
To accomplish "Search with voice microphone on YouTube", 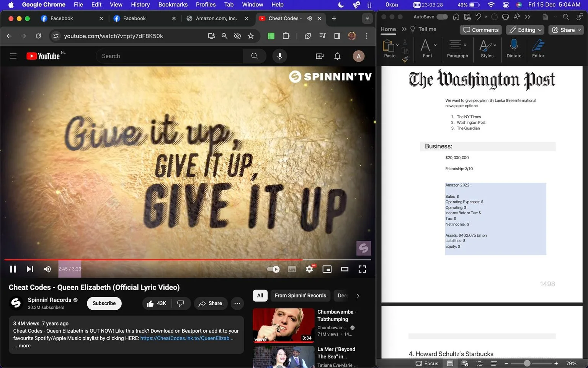I will tap(280, 56).
